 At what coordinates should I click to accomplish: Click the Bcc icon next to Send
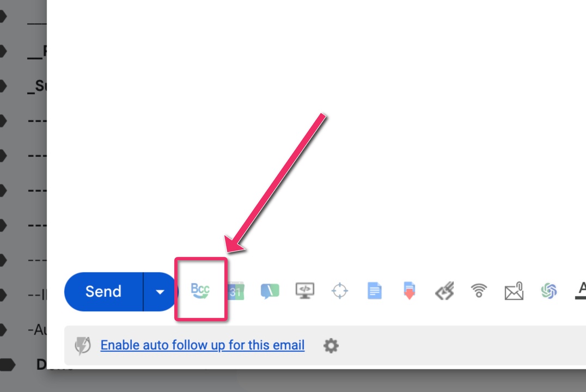200,290
